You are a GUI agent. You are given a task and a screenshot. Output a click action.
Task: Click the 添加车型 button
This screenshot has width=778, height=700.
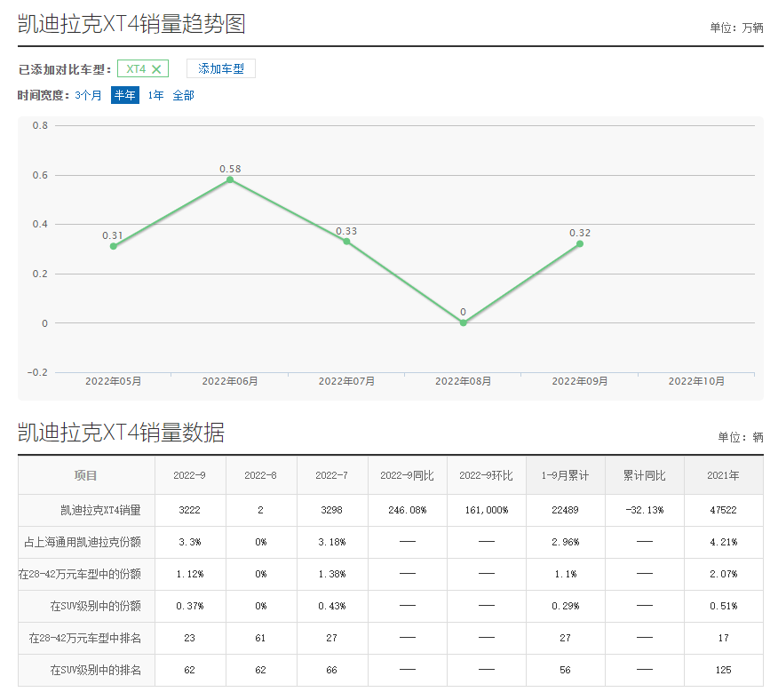click(x=220, y=69)
